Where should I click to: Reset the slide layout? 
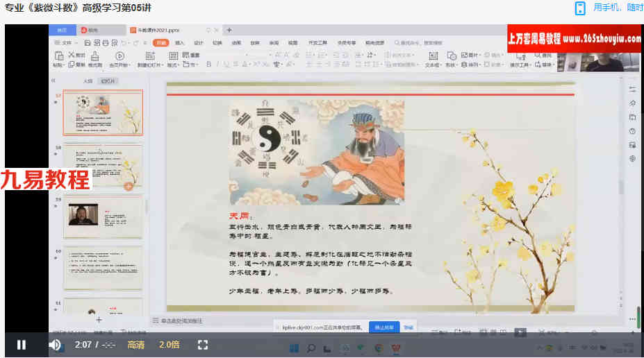point(191,55)
